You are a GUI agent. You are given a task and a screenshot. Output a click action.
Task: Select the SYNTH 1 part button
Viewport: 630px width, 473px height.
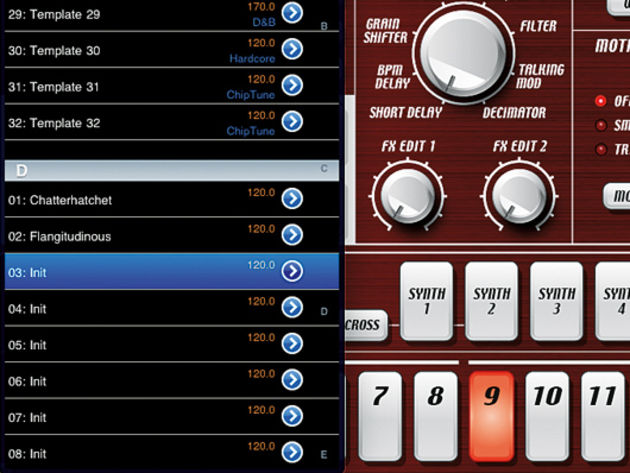(x=427, y=301)
